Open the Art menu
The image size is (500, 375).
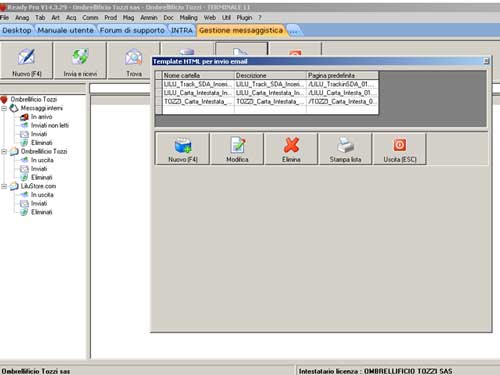pos(55,17)
